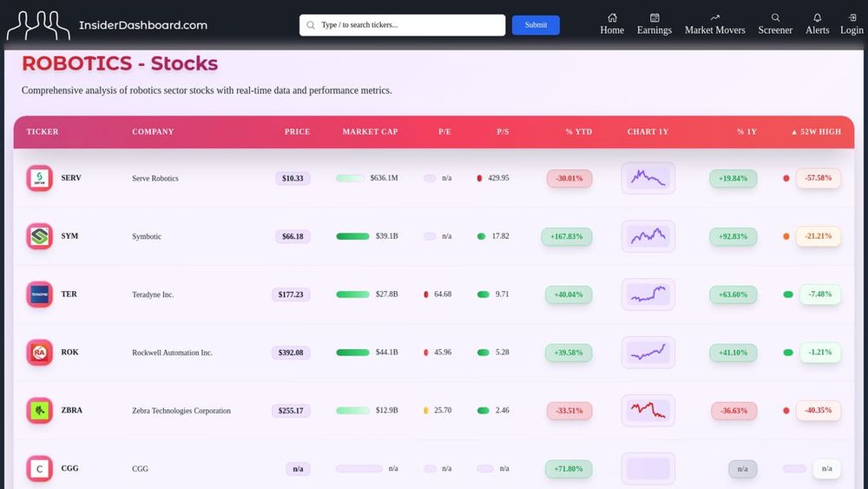Viewport: 868px width, 489px height.
Task: Click the yellow P/E indicator beside 25.70
Action: [425, 410]
